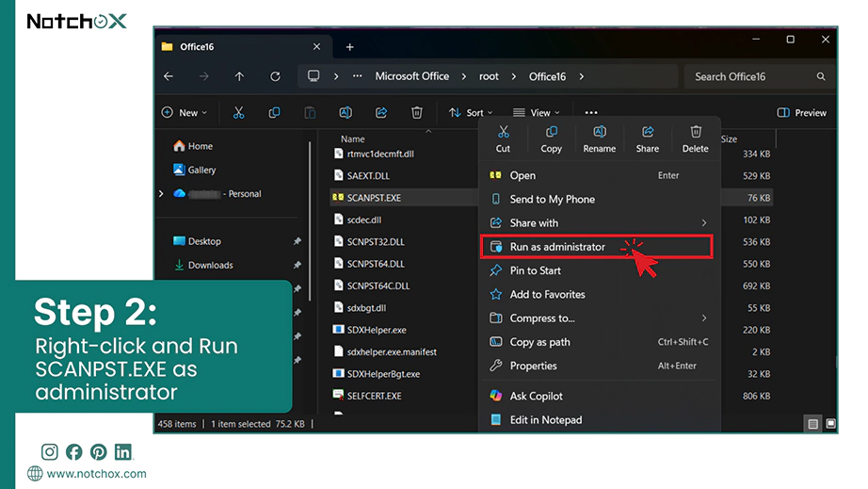
Task: Open the New dropdown
Action: tap(185, 112)
